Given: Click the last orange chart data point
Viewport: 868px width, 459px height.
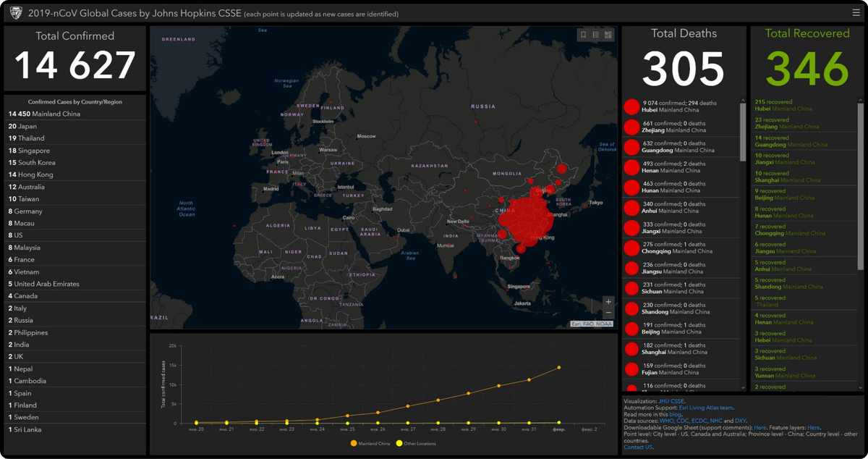Looking at the screenshot, I should point(558,368).
